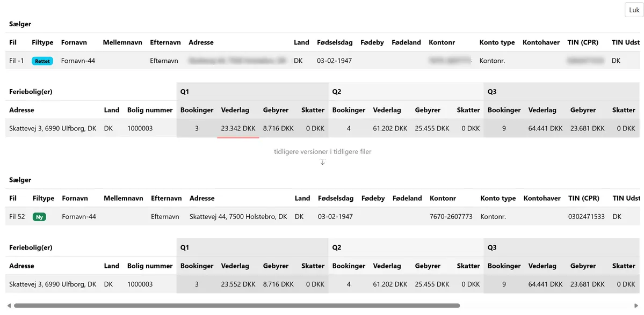Click Q2 header in lower holiday home table
This screenshot has height=315, width=644.
337,248
